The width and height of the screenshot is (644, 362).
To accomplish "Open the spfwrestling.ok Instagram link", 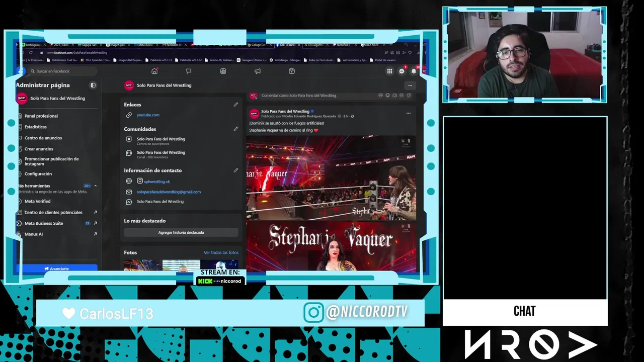I will (x=157, y=182).
